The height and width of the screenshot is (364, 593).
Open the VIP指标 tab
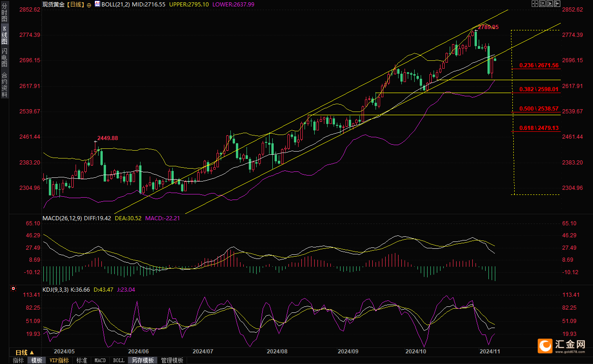(59, 360)
